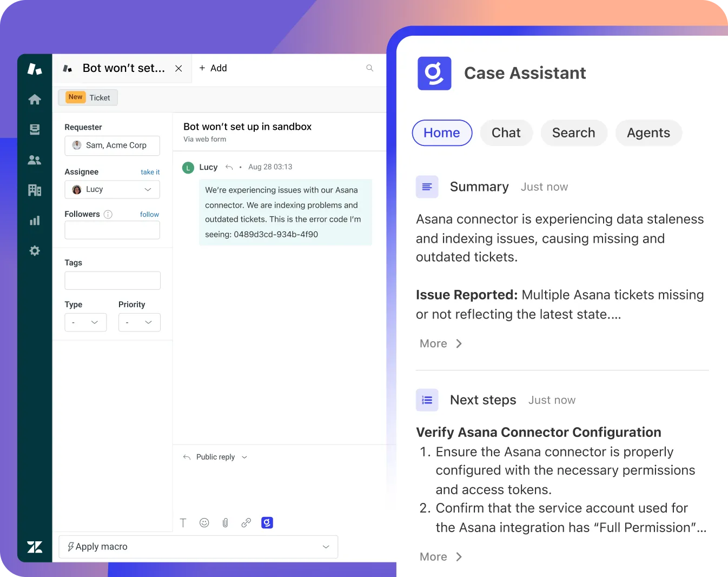Click the "take it" assignee link

[x=150, y=172]
